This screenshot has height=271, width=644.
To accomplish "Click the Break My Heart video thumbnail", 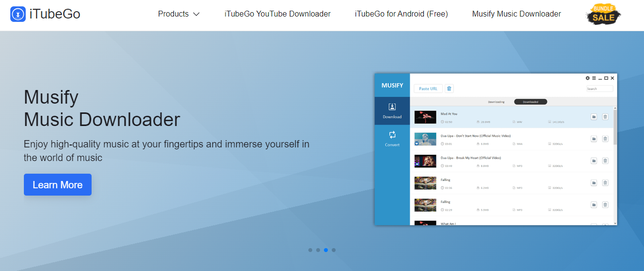I will pyautogui.click(x=425, y=161).
